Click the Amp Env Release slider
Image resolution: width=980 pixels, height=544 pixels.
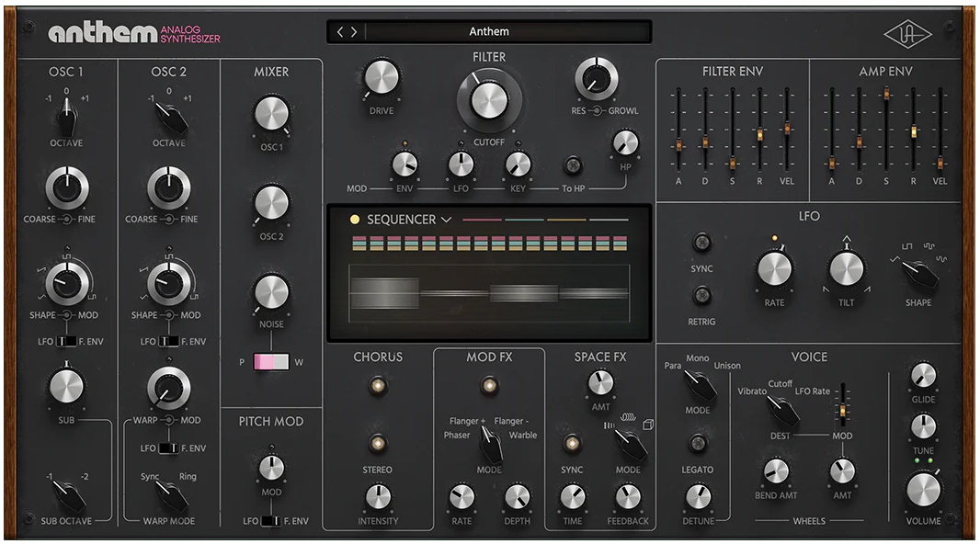(913, 131)
